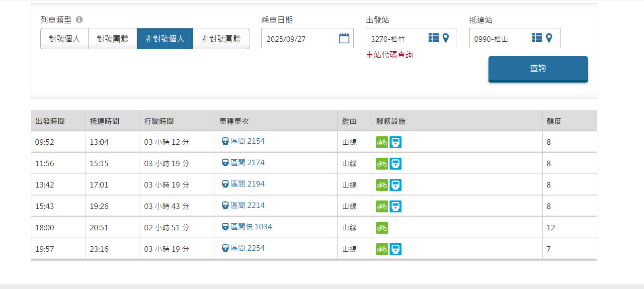
Task: Click bicycle icon for train 區間快 1034
Action: 382,228
